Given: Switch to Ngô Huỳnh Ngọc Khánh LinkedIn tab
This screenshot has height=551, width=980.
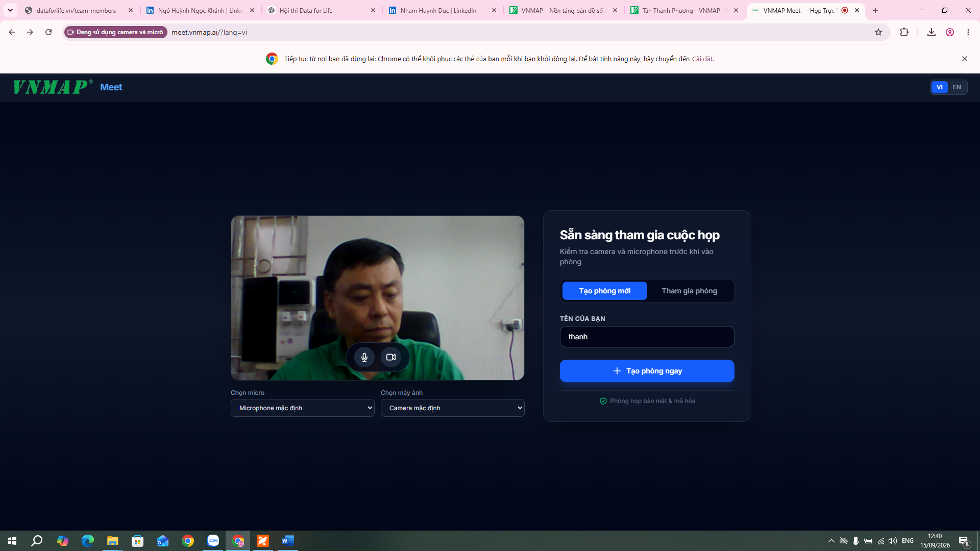Looking at the screenshot, I should click(200, 10).
